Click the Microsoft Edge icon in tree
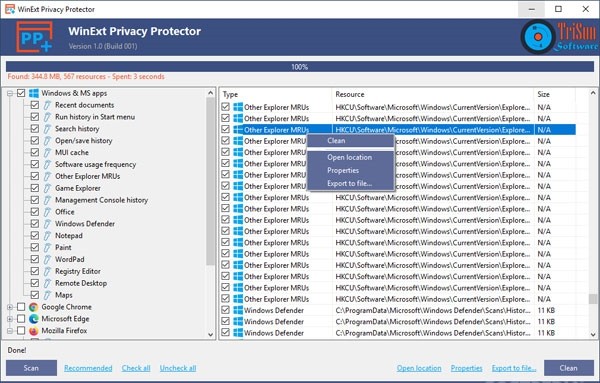Viewport: 600px width, 383px height. click(x=34, y=319)
